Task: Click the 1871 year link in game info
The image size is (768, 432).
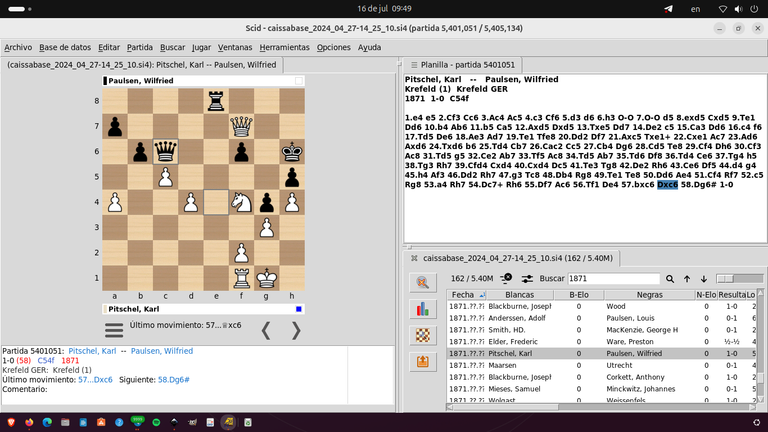Action: tap(70, 360)
